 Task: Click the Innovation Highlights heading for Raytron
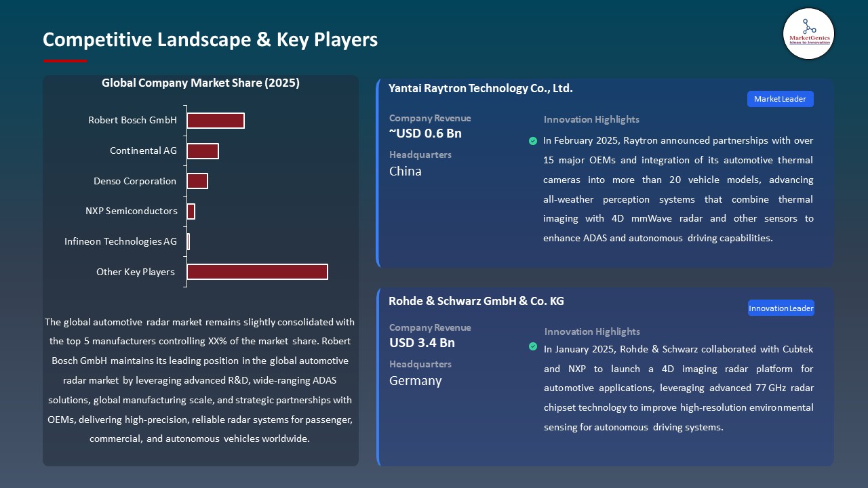pos(591,119)
